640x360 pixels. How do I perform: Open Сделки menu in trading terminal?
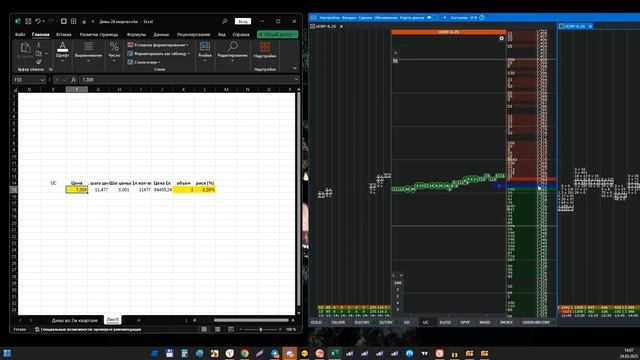365,18
